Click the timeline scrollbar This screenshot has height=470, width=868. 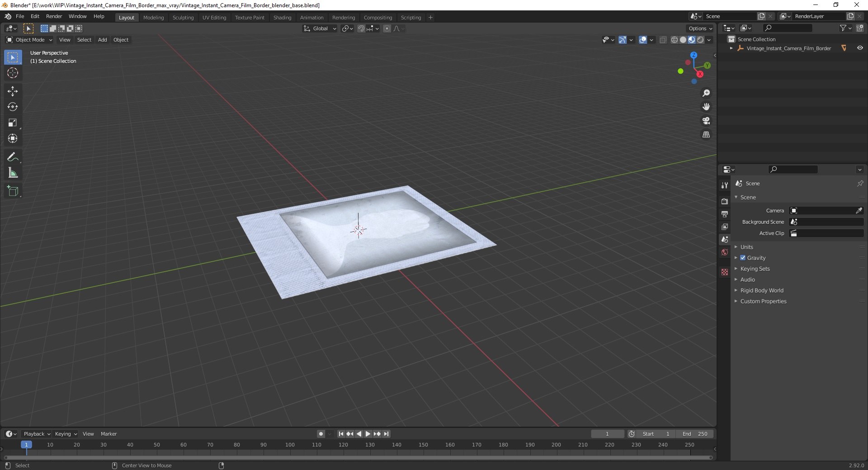tap(358, 457)
